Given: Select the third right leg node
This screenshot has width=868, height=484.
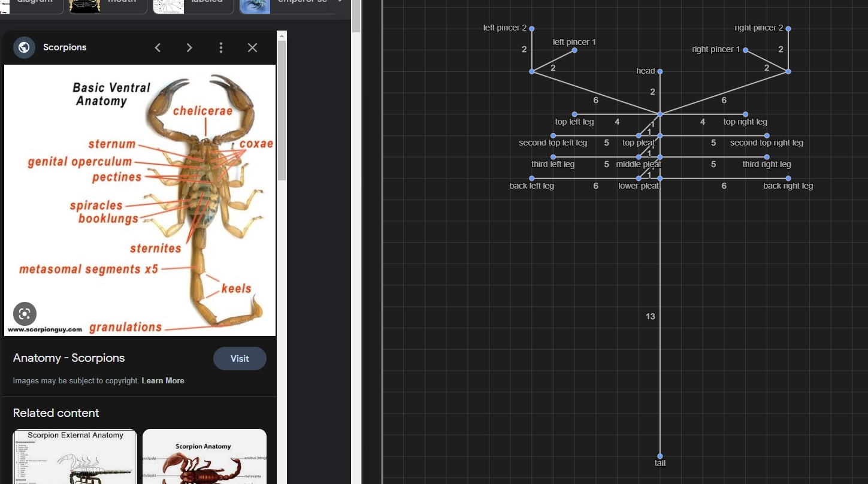Looking at the screenshot, I should (x=767, y=157).
